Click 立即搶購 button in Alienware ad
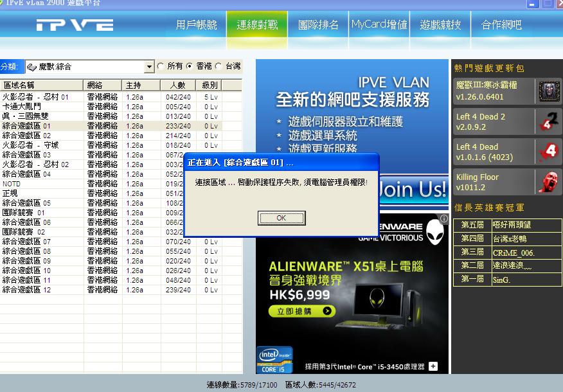 301,311
